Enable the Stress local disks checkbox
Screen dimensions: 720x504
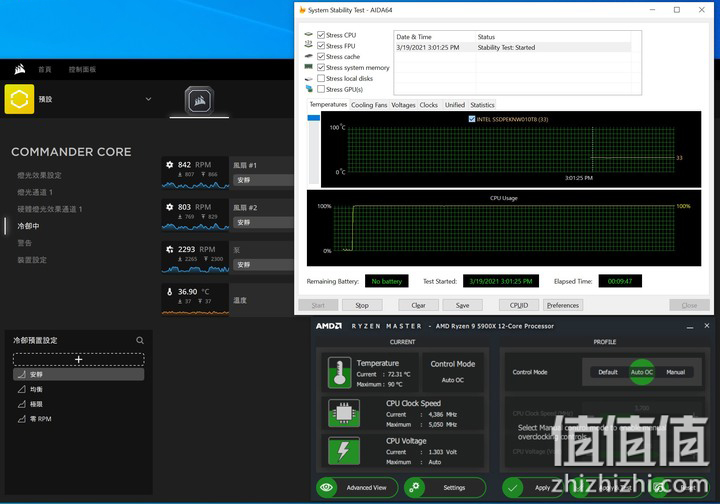(321, 78)
